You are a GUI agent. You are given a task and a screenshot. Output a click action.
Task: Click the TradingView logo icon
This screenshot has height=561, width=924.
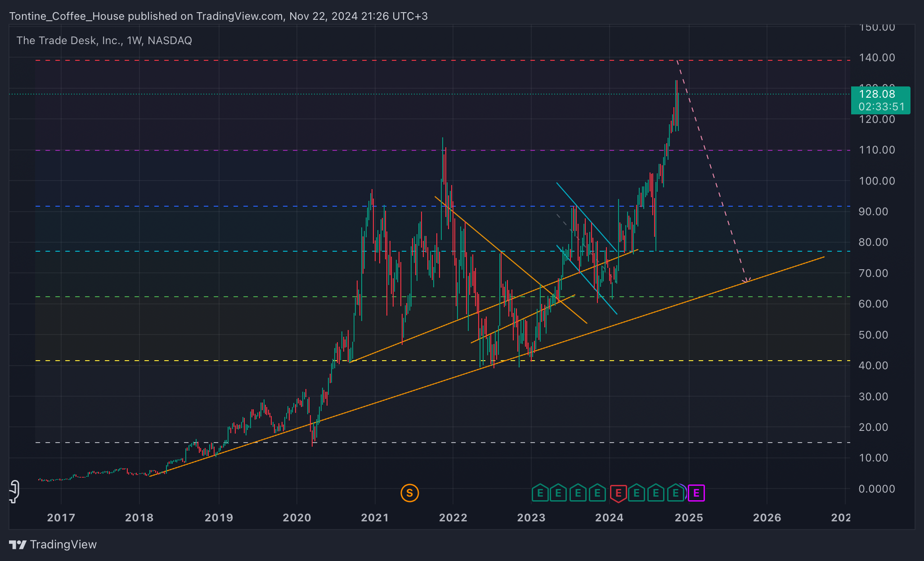pyautogui.click(x=18, y=545)
